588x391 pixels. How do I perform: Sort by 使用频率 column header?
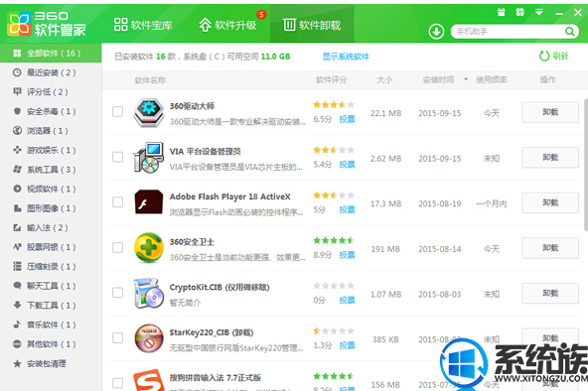(x=492, y=79)
